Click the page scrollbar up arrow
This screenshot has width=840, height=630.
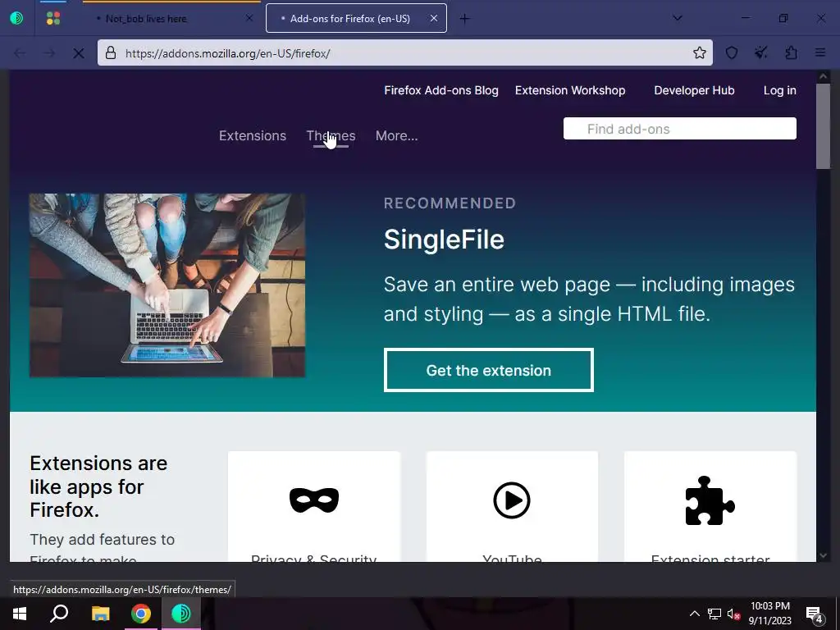(823, 76)
